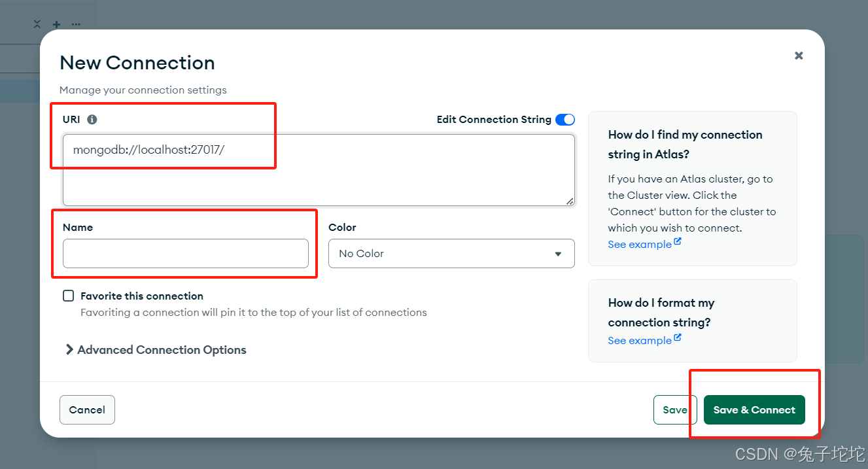The width and height of the screenshot is (868, 469).
Task: Click the collapse icon in background sidebar
Action: point(37,24)
